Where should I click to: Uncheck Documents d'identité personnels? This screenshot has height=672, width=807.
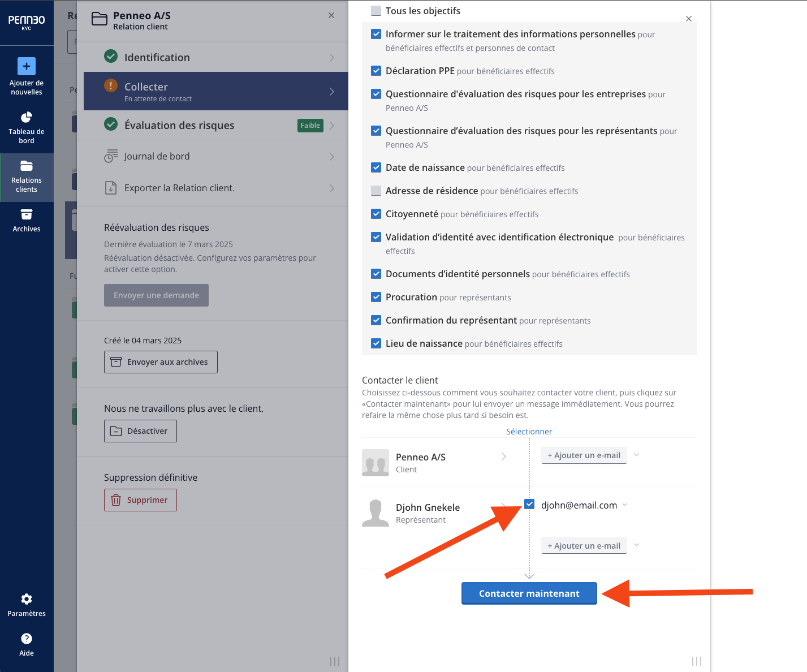tap(376, 274)
